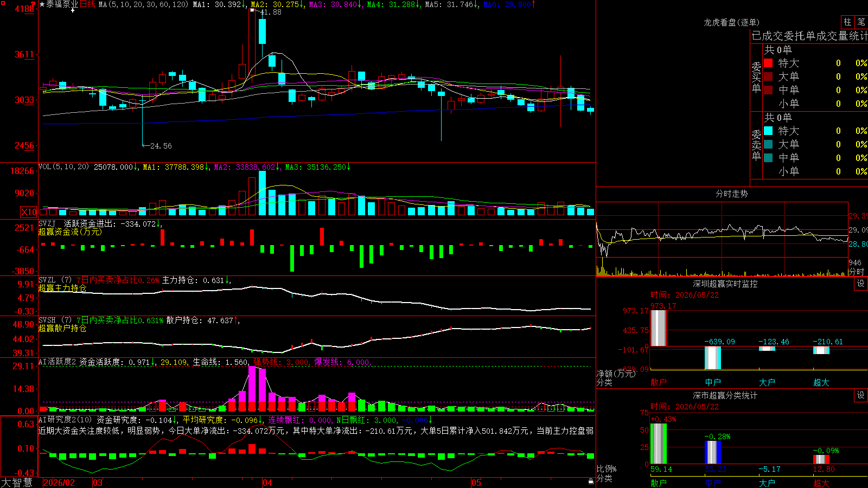Click the dark red 大单 swatch under 委买单
868x488 pixels.
pos(768,76)
